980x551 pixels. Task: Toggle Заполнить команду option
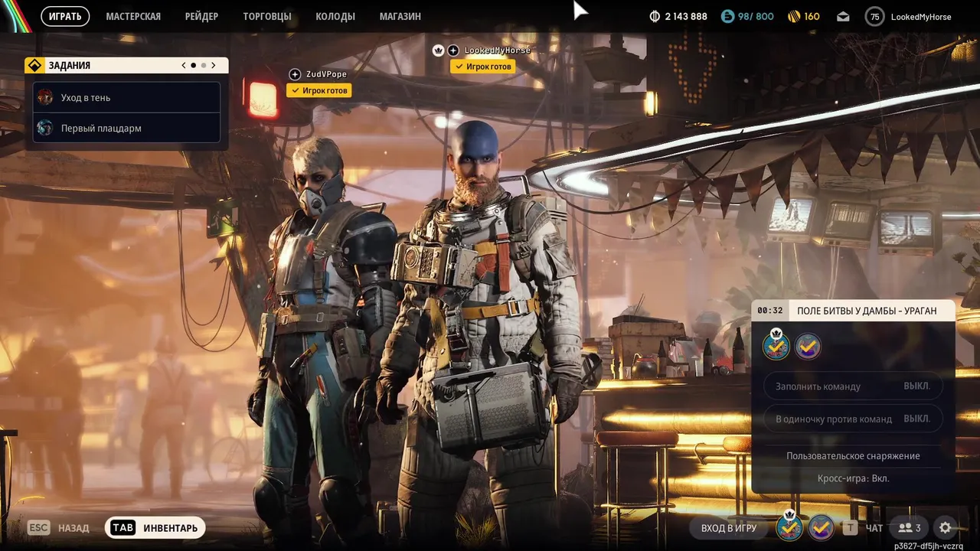(x=853, y=386)
